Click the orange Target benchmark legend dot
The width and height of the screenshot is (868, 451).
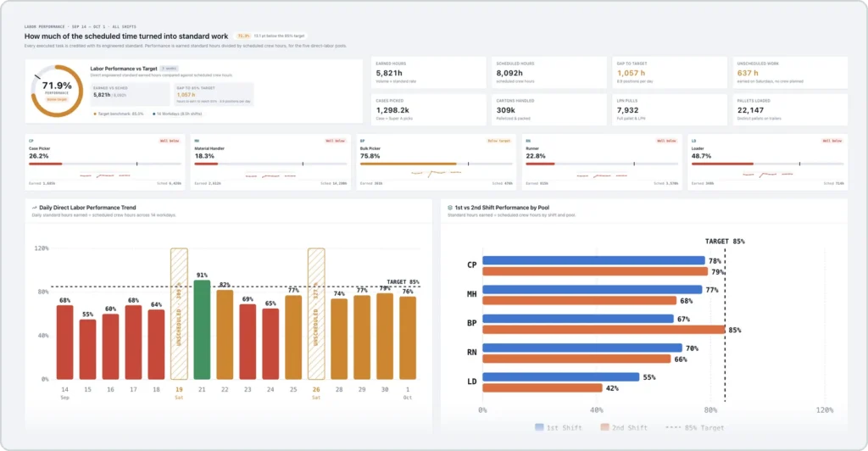[x=95, y=114]
